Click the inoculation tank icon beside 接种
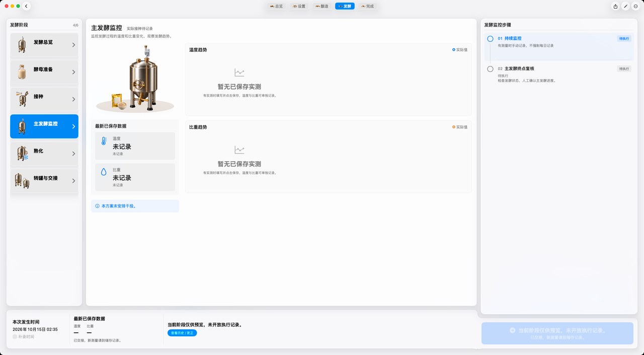 (x=22, y=99)
